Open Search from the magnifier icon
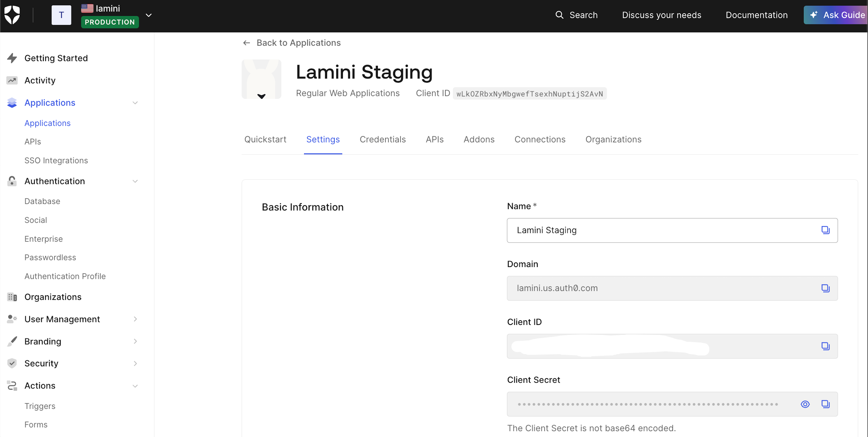 (559, 15)
